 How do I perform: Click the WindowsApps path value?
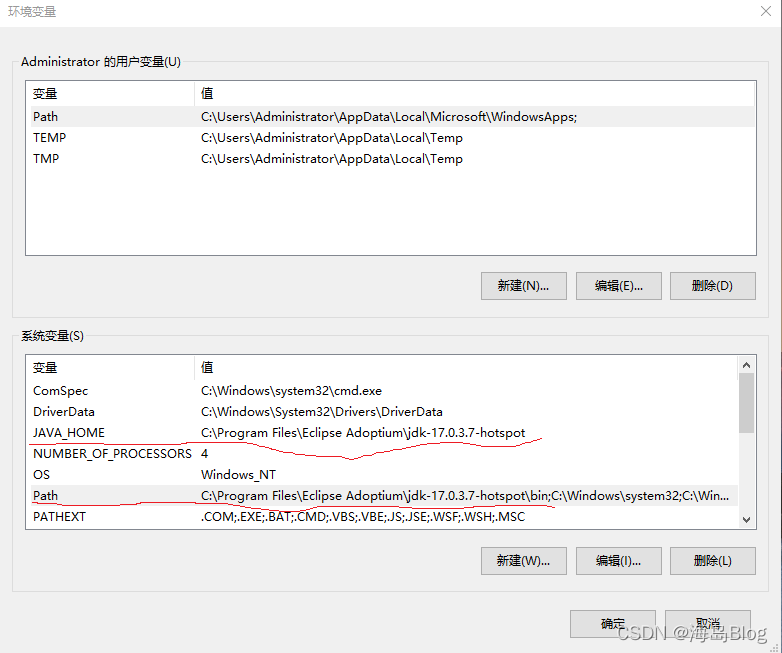[389, 117]
